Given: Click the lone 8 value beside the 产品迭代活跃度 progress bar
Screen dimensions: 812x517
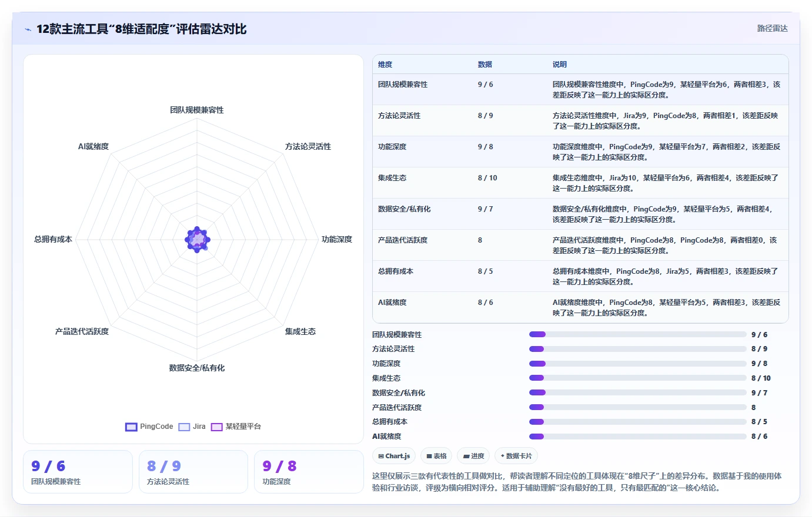Looking at the screenshot, I should tap(754, 408).
